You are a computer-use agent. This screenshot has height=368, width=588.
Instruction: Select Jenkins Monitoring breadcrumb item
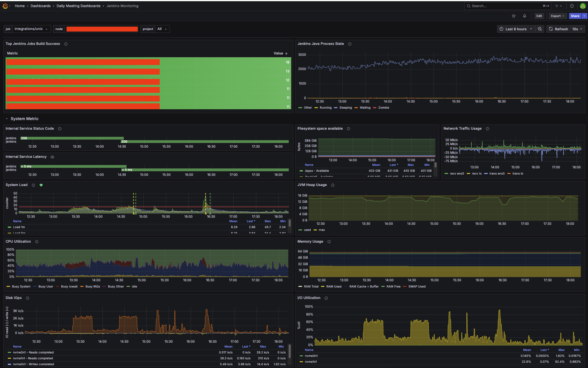coord(123,6)
